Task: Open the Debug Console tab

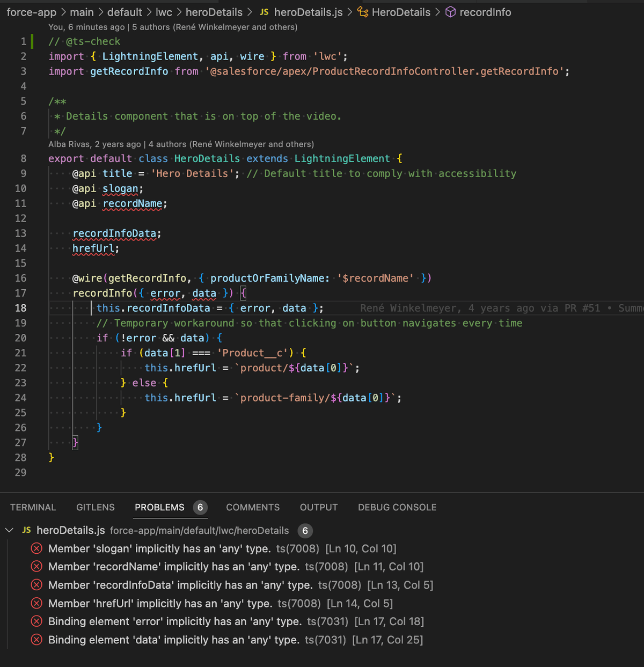Action: pyautogui.click(x=397, y=507)
